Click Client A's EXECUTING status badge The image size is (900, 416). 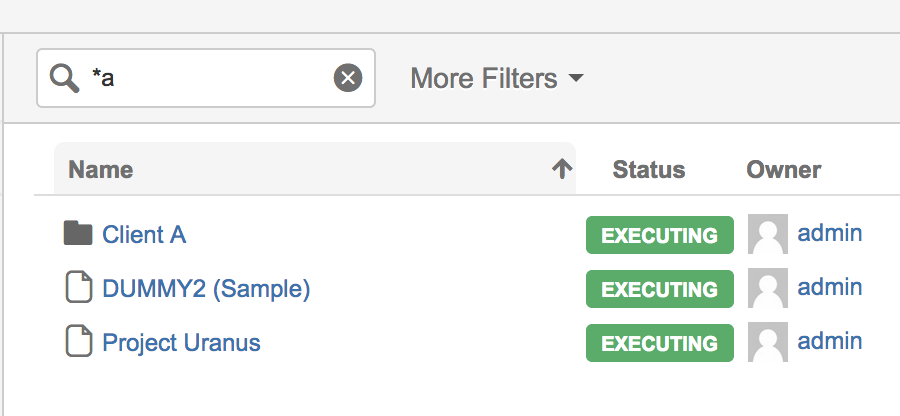(x=659, y=236)
